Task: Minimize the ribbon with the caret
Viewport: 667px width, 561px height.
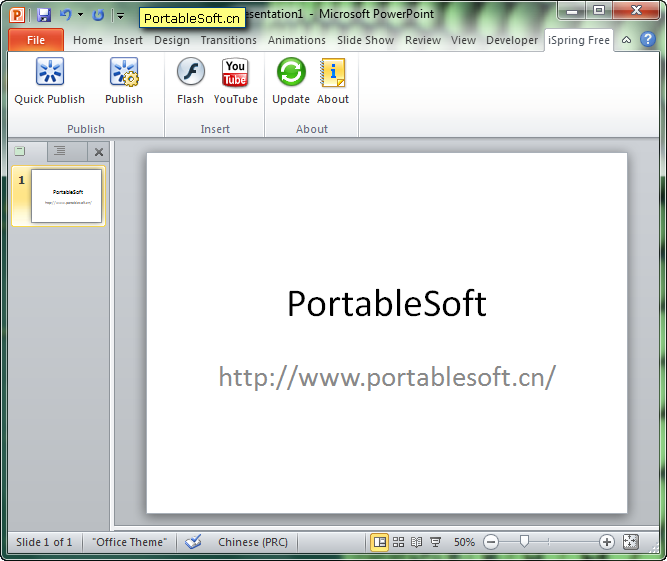Action: (x=626, y=40)
